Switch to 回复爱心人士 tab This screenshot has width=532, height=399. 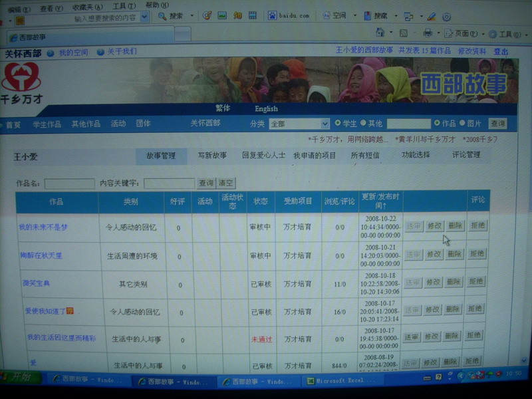(x=263, y=156)
